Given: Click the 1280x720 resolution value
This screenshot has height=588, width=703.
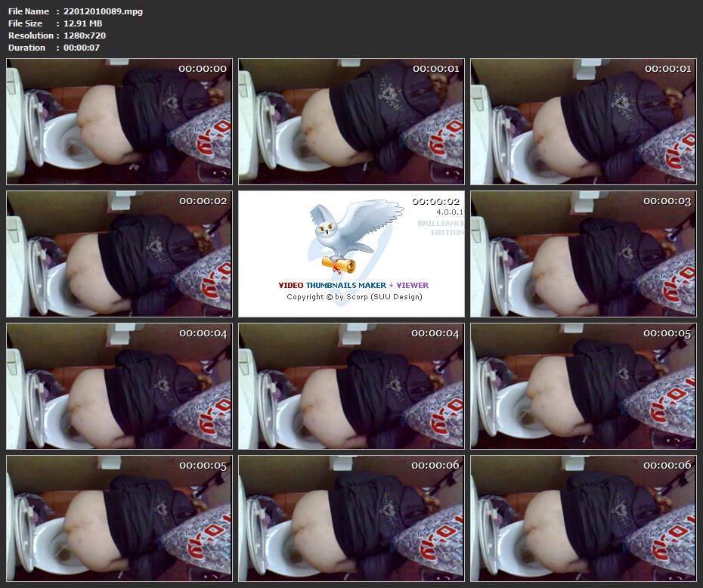Looking at the screenshot, I should click(x=87, y=36).
